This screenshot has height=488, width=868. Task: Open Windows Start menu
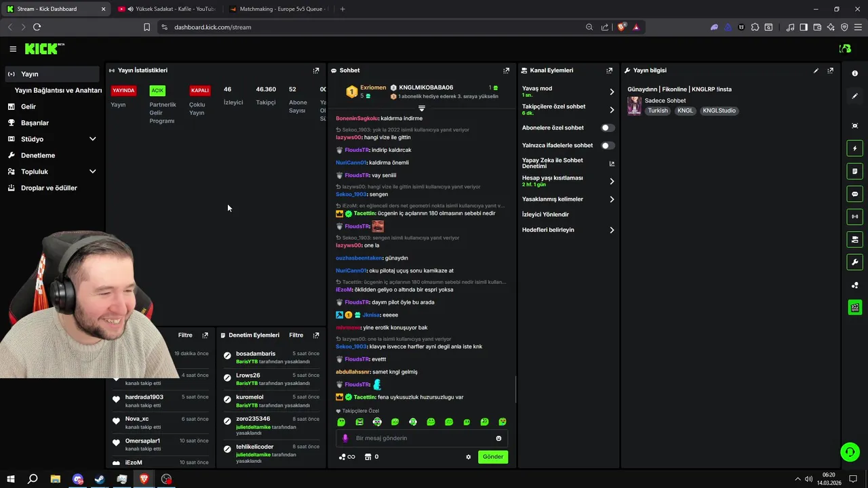[x=11, y=479]
